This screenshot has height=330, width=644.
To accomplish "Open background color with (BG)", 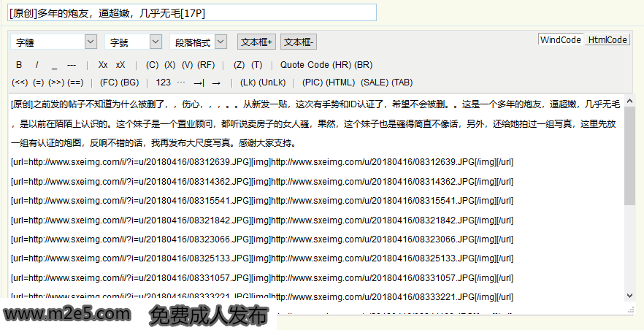I will (130, 82).
